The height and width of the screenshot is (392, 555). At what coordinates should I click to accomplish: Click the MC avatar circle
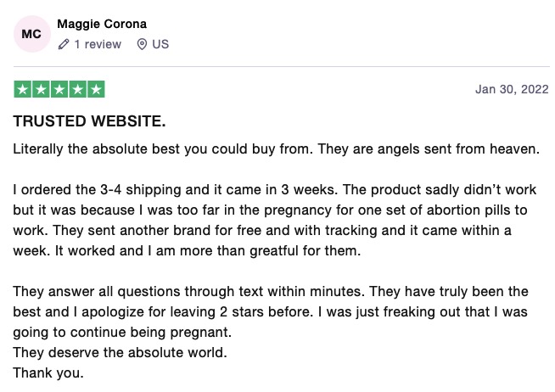tap(32, 34)
